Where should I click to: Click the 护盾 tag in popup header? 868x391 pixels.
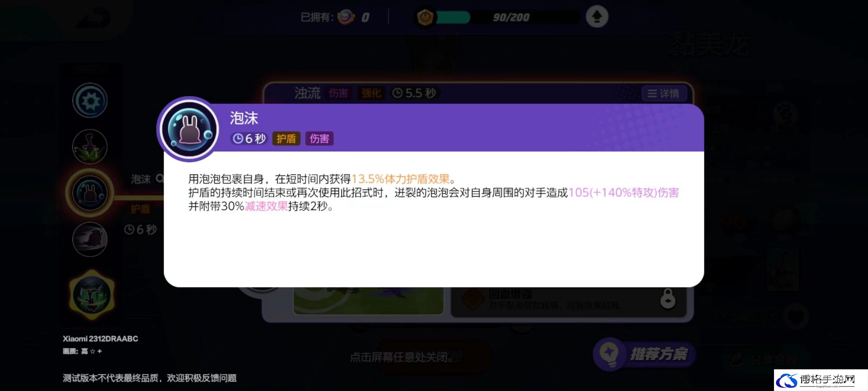pyautogui.click(x=286, y=139)
